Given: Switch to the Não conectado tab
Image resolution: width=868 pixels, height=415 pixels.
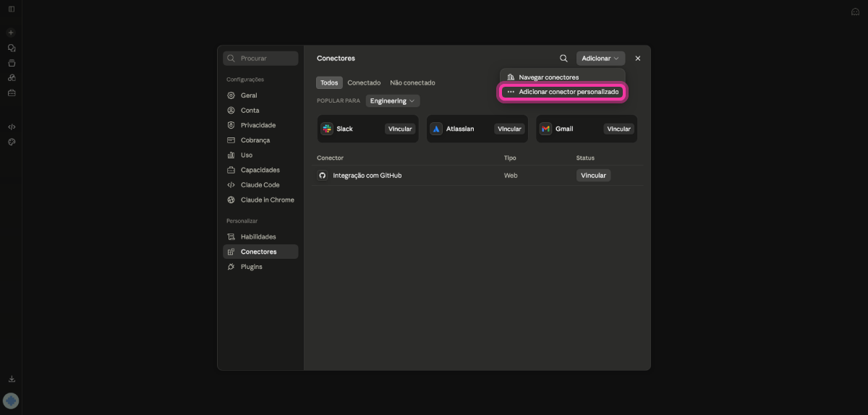Looking at the screenshot, I should point(412,82).
